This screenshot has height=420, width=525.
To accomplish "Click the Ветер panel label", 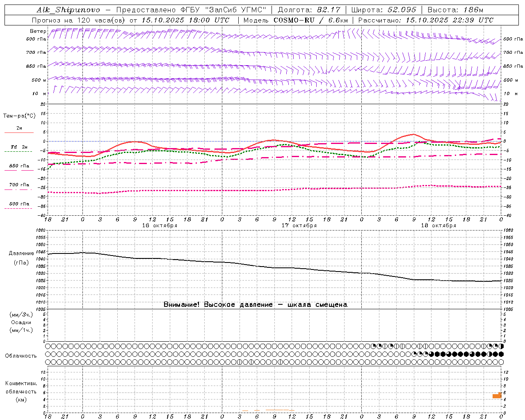I will tap(38, 31).
